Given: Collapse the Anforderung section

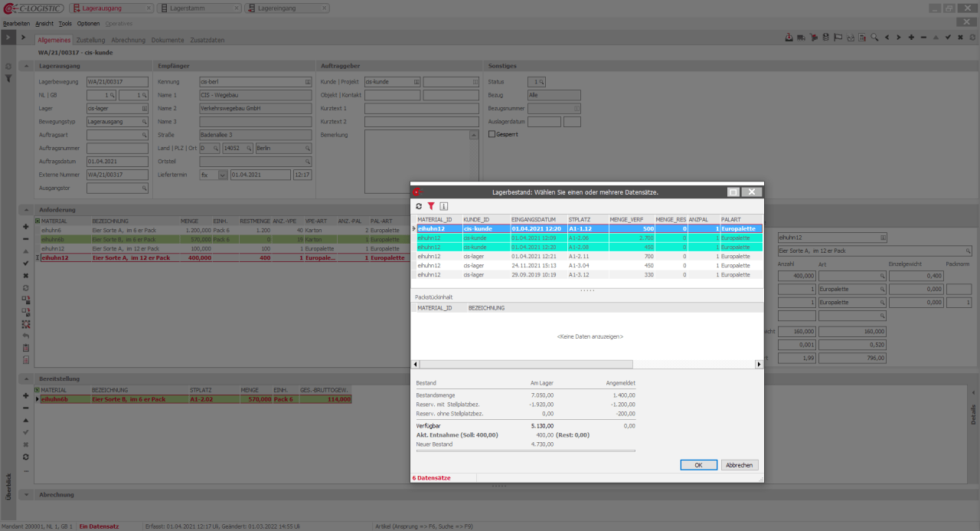Looking at the screenshot, I should tap(26, 209).
